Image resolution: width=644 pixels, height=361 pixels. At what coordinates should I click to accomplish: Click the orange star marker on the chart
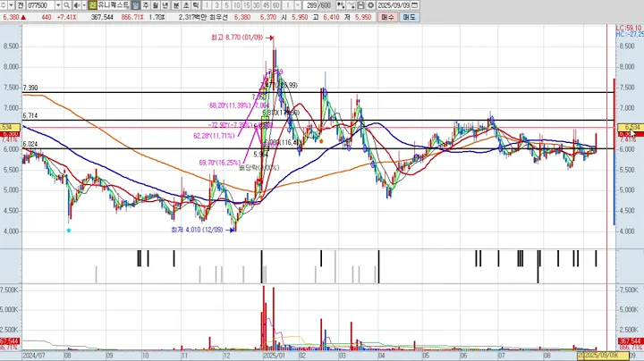[321, 141]
